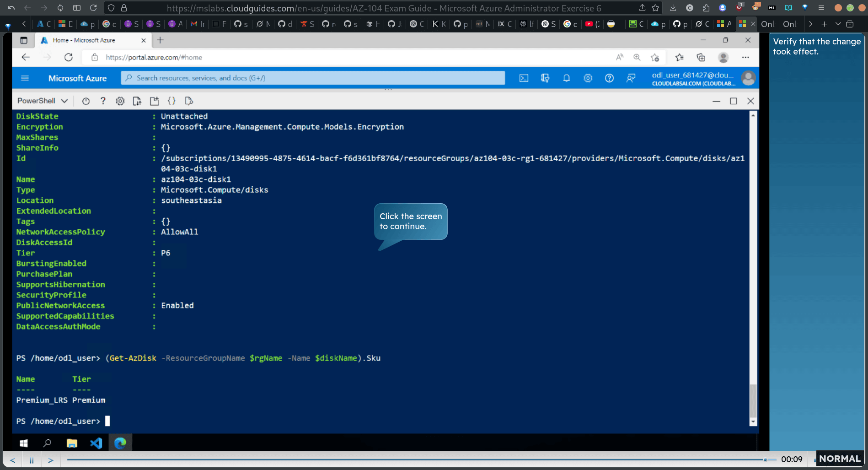Open the list-all-tabs chevron dropdown
The image size is (868, 470).
coord(838,24)
